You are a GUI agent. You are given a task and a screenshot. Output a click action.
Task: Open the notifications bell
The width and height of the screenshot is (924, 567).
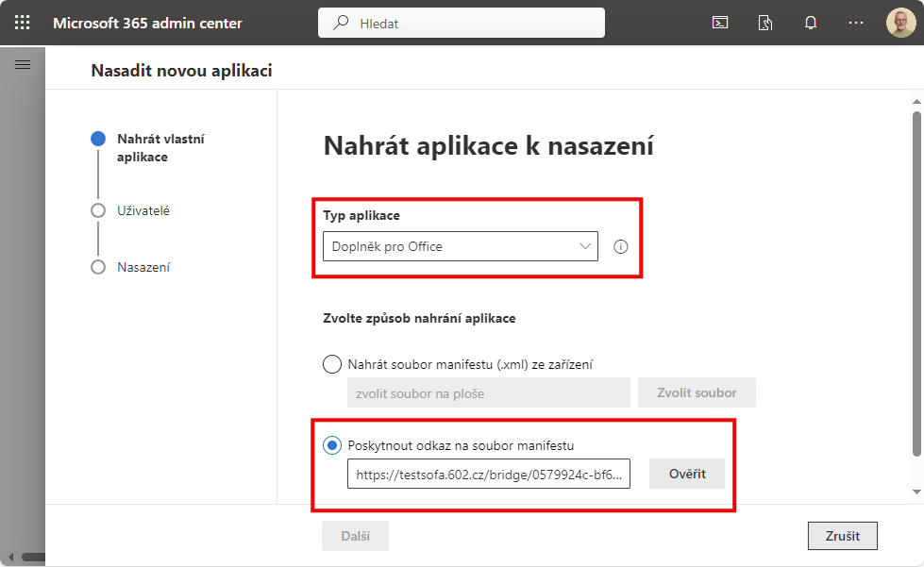click(811, 23)
